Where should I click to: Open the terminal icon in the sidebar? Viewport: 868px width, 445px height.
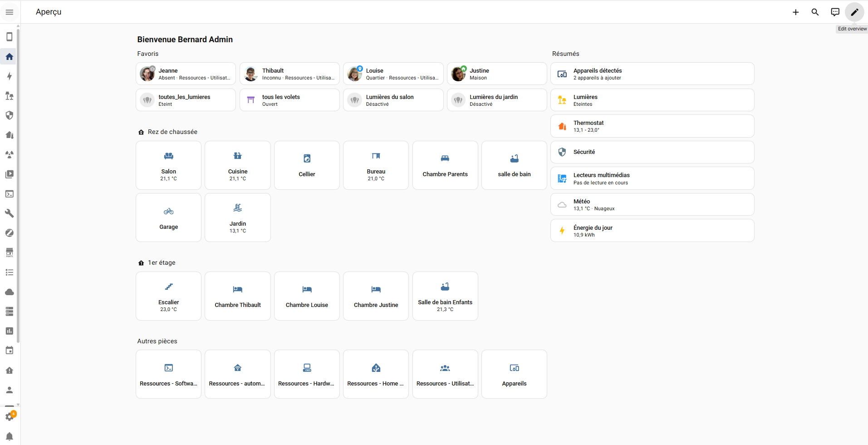[x=10, y=194]
